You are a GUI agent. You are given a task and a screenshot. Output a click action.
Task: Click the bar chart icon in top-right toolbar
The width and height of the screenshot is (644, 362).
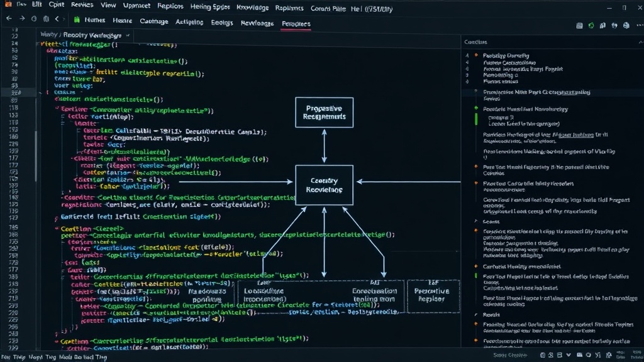(x=602, y=25)
